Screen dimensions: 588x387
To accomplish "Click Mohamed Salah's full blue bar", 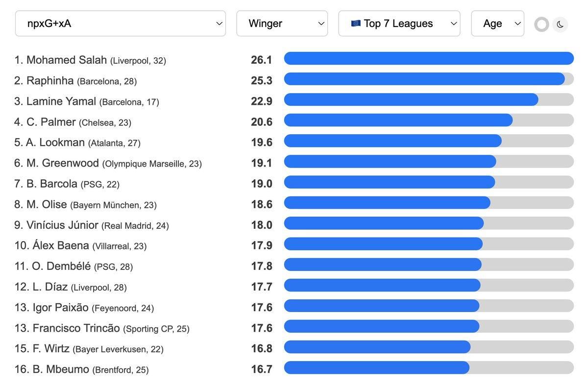I will coord(429,58).
